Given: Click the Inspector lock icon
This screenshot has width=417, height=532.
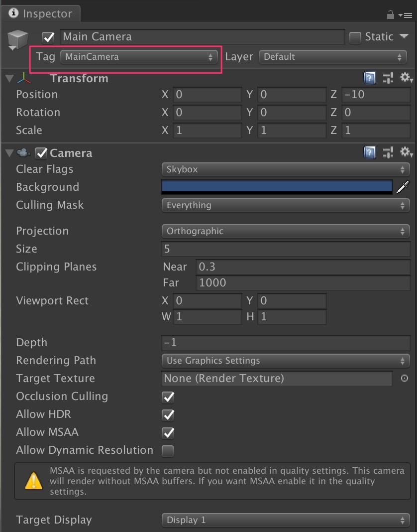Looking at the screenshot, I should tap(391, 14).
